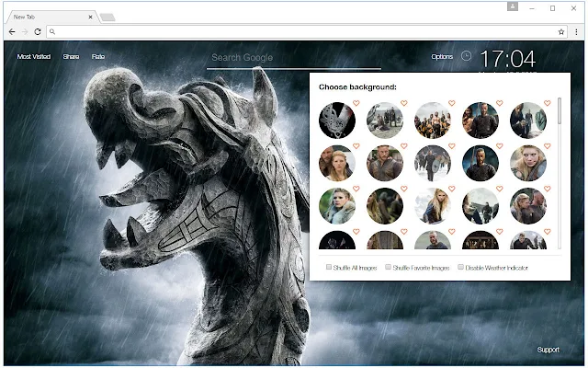
Task: Favorite the Lagertha in fur collar image
Action: (x=356, y=189)
